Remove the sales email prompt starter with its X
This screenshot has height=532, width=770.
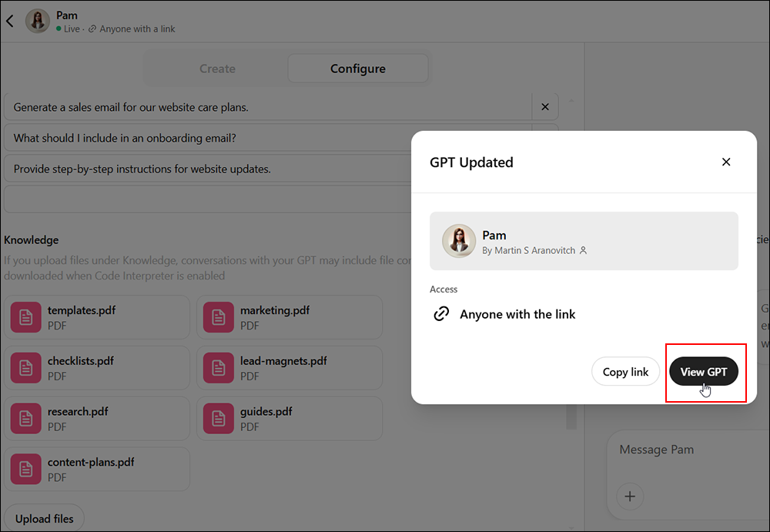pyautogui.click(x=545, y=106)
